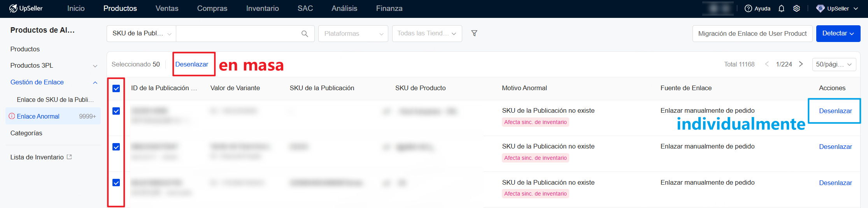Screen dimensions: 868x208
Task: Open the settings gear icon
Action: point(796,9)
